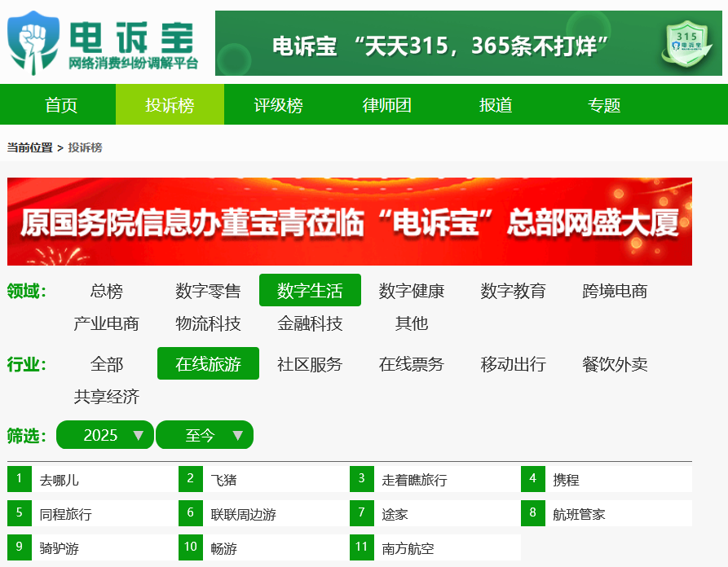The height and width of the screenshot is (567, 728).
Task: Select 数字教育 domain filter
Action: pos(513,291)
